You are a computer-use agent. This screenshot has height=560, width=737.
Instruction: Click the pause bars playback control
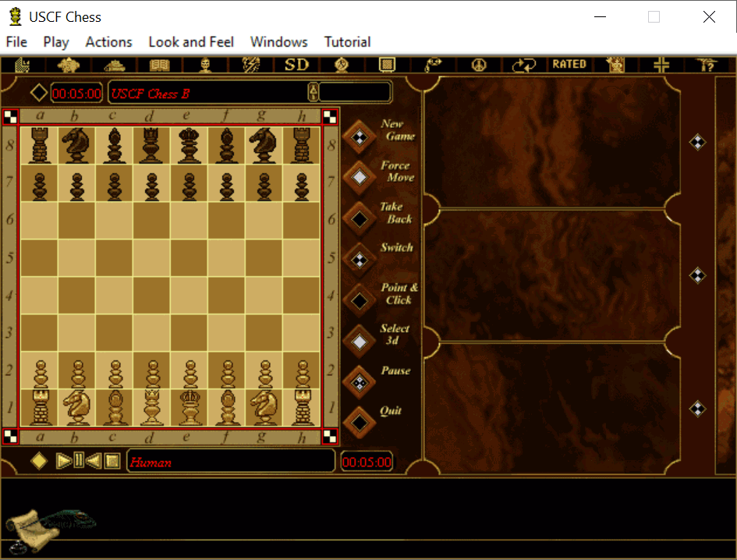pyautogui.click(x=79, y=460)
